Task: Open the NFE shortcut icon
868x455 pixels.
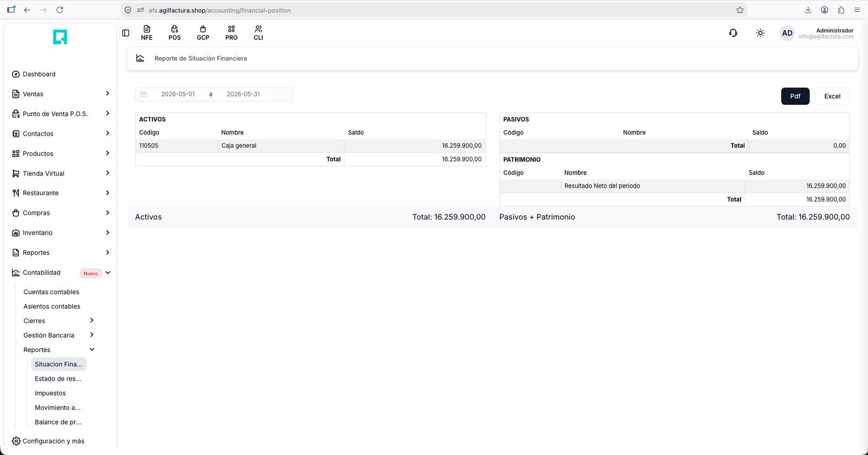Action: point(146,33)
